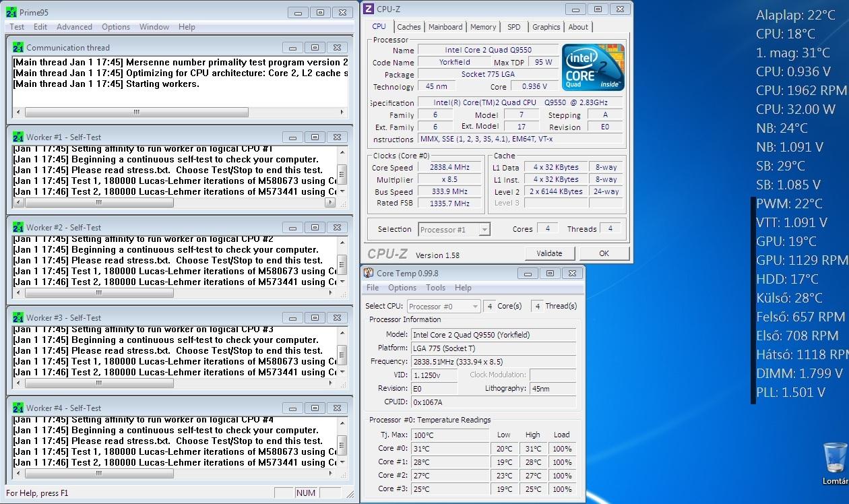Image resolution: width=849 pixels, height=504 pixels.
Task: Open the Prime95 Edit menu
Action: 40,27
